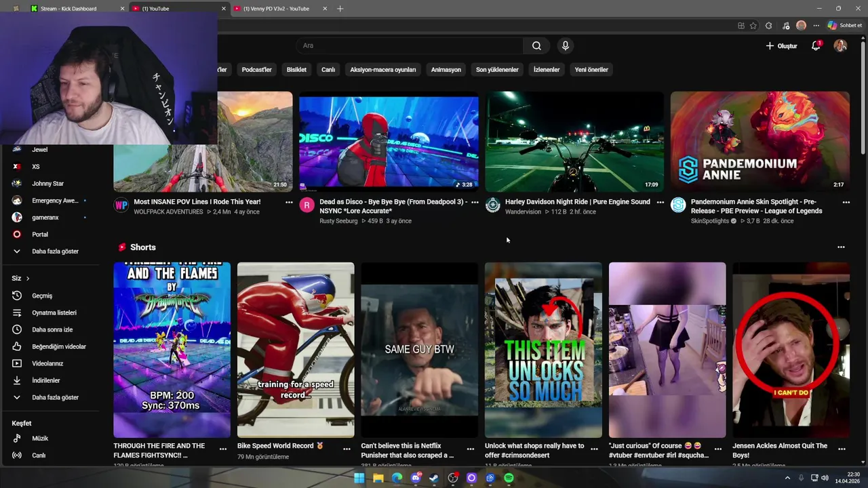Image resolution: width=868 pixels, height=488 pixels.
Task: Play Harley Davidson Night Ride thumbnail
Action: (x=574, y=142)
